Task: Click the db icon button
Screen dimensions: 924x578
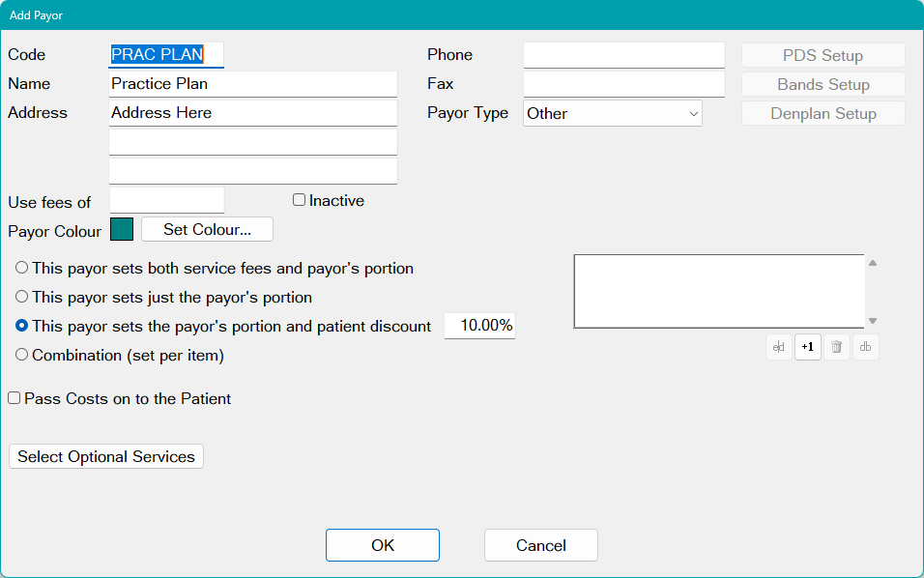Action: 865,347
